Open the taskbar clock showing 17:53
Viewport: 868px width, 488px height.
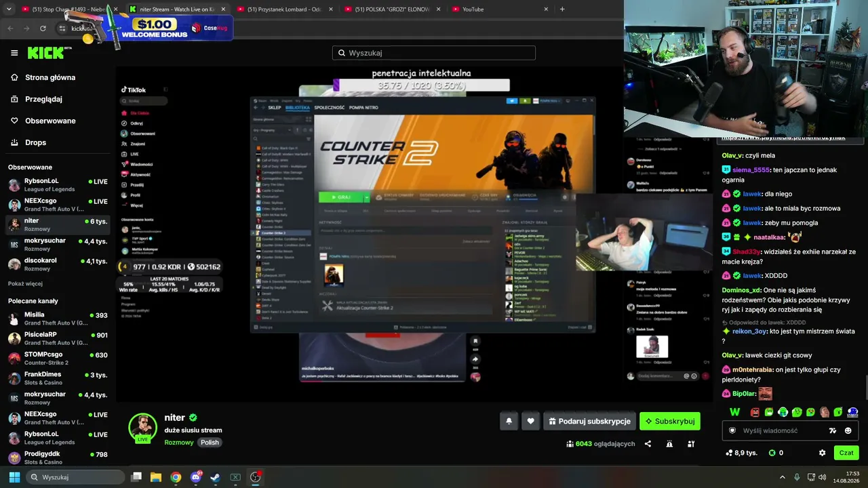click(x=846, y=477)
